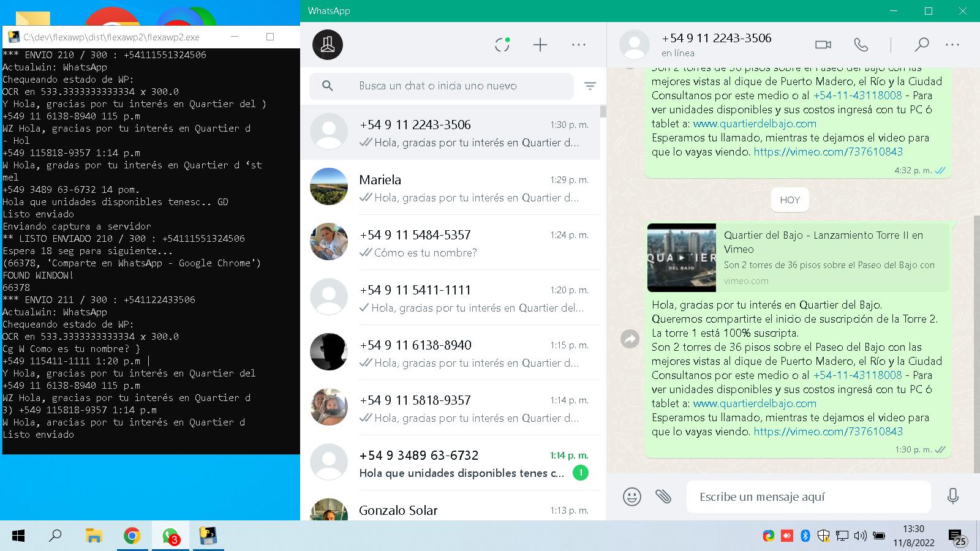Open Windows Start menu
Viewport: 980px width, 551px height.
tap(18, 536)
